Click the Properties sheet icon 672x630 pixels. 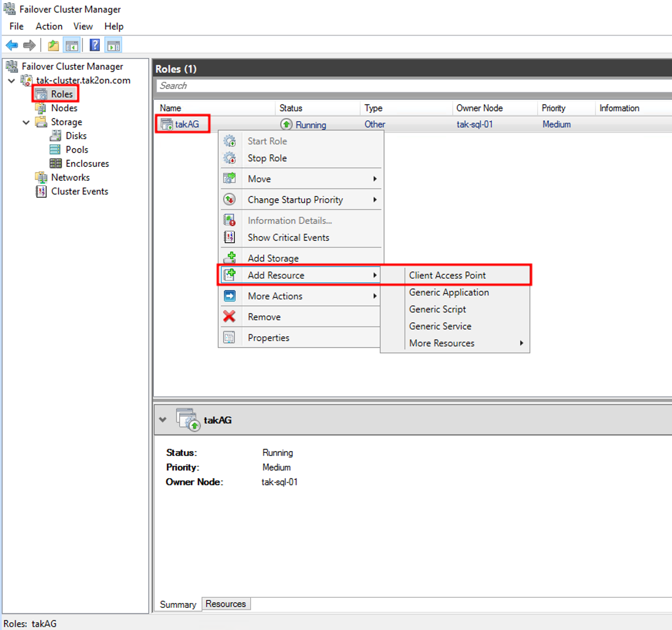tap(229, 338)
